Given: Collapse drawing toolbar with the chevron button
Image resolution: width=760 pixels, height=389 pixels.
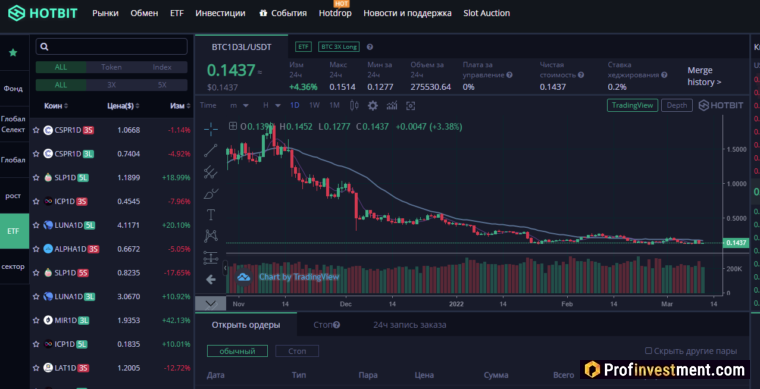Looking at the screenshot, I should pyautogui.click(x=210, y=304).
